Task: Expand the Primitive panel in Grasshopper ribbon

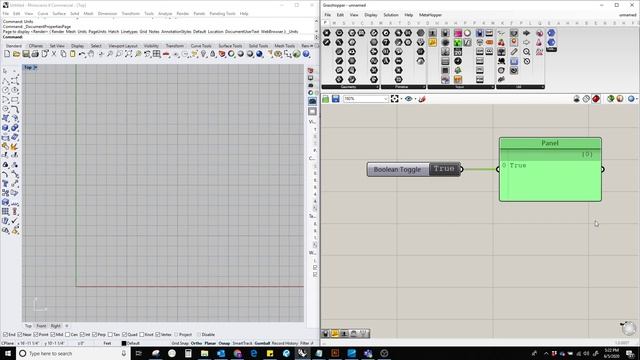Action: (x=403, y=87)
